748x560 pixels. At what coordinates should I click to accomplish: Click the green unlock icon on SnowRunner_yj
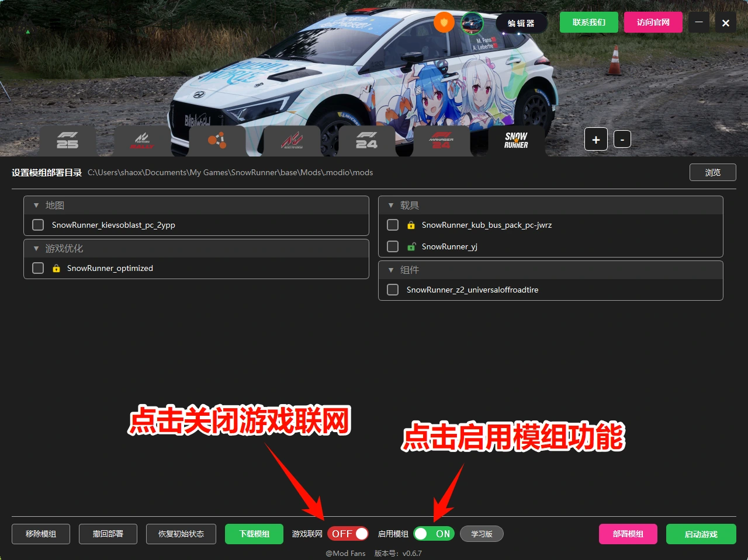(411, 246)
